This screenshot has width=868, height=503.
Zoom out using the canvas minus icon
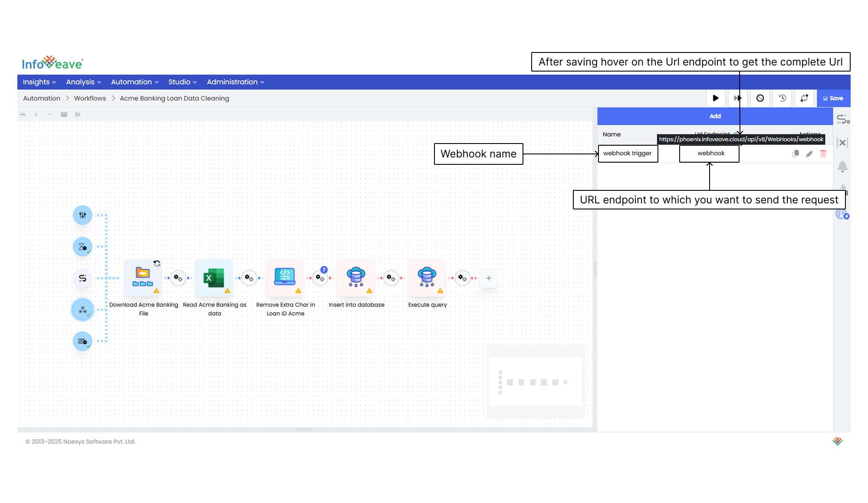[50, 114]
